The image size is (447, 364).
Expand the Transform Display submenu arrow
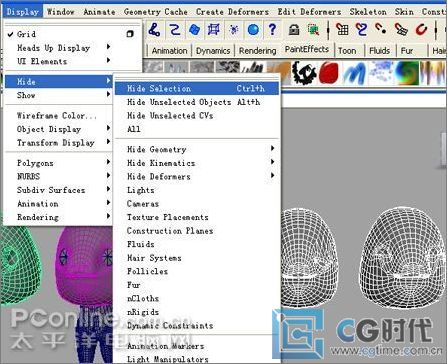pos(108,142)
